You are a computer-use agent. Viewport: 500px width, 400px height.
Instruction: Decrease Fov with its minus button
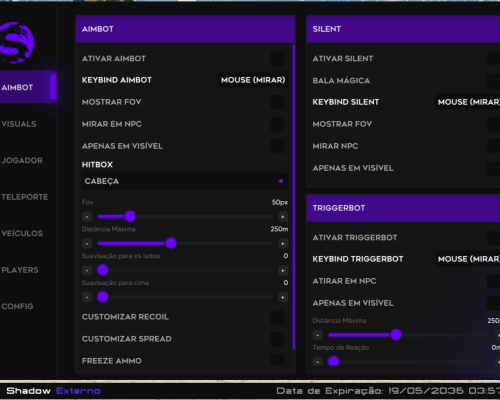[x=87, y=217]
